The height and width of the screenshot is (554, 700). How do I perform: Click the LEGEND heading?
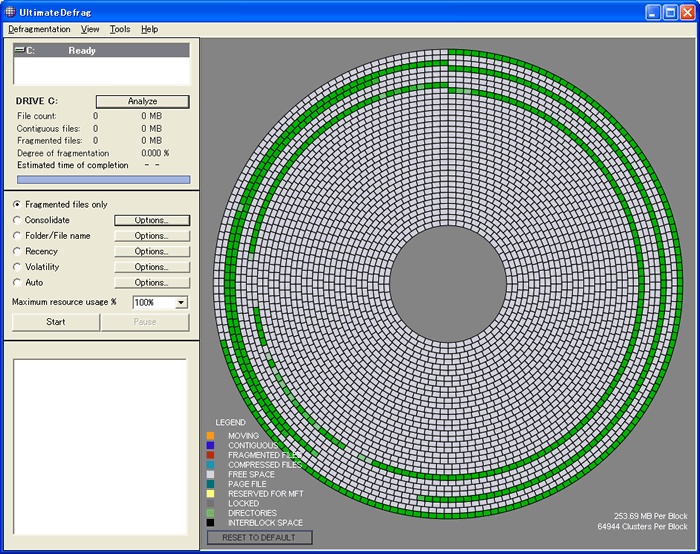click(x=230, y=422)
